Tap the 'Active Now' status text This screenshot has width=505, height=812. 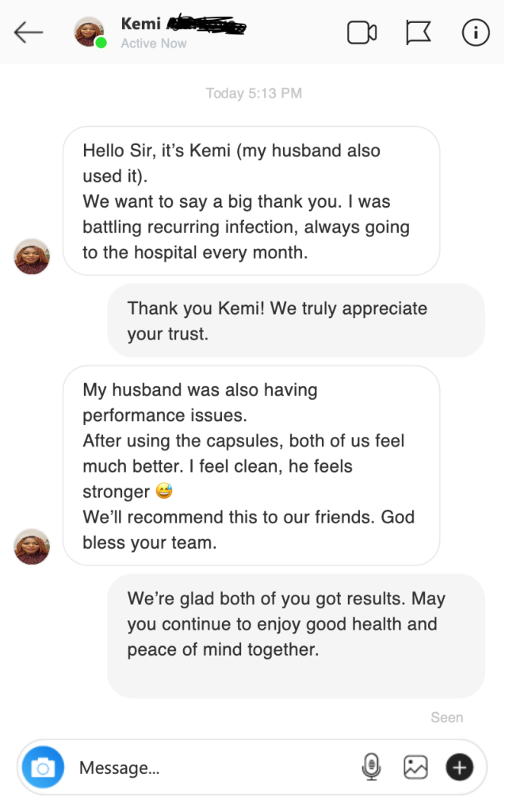[154, 44]
